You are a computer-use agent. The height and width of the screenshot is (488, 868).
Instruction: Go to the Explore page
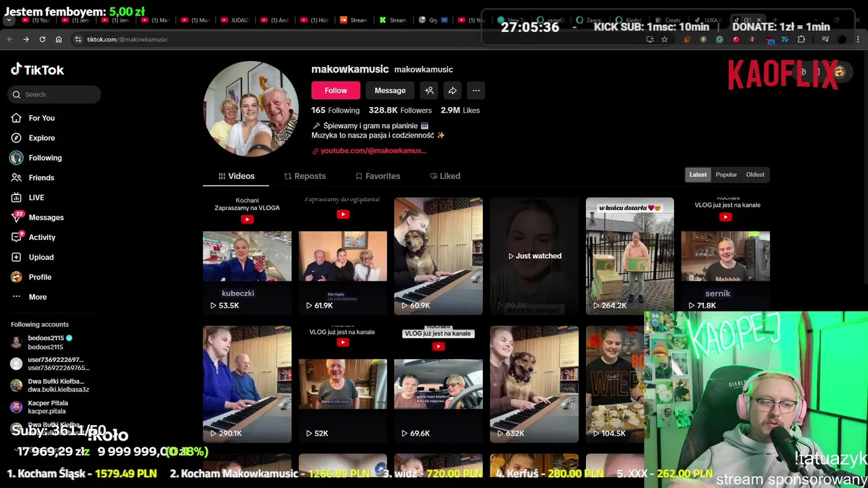(x=33, y=138)
